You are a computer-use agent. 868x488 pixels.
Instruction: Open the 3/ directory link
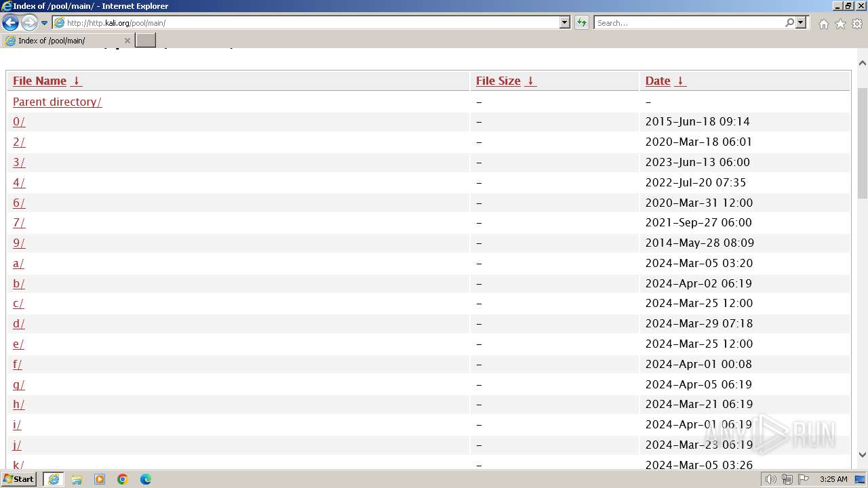pyautogui.click(x=19, y=163)
